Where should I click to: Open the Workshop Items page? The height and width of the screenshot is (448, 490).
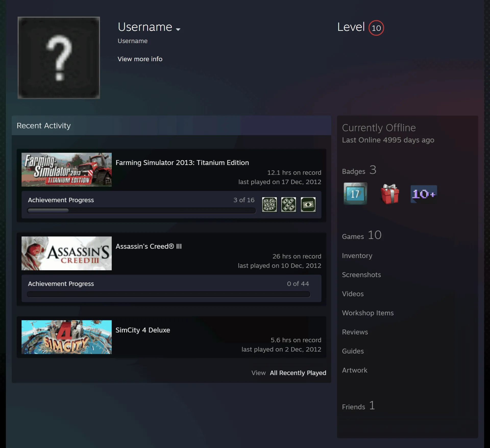[x=368, y=313]
